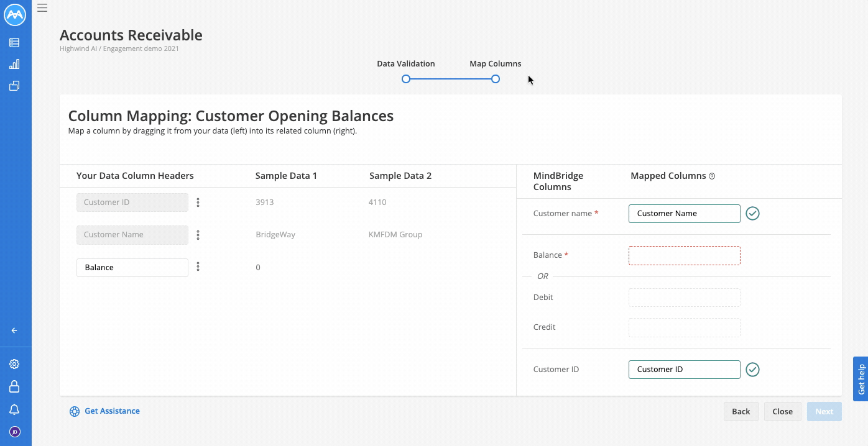Click the Debit label
The width and height of the screenshot is (868, 446).
tap(543, 298)
